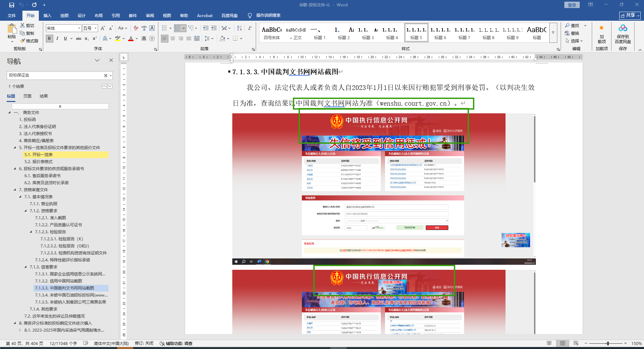
Task: Increase the paragraph indent
Action: 214,28
